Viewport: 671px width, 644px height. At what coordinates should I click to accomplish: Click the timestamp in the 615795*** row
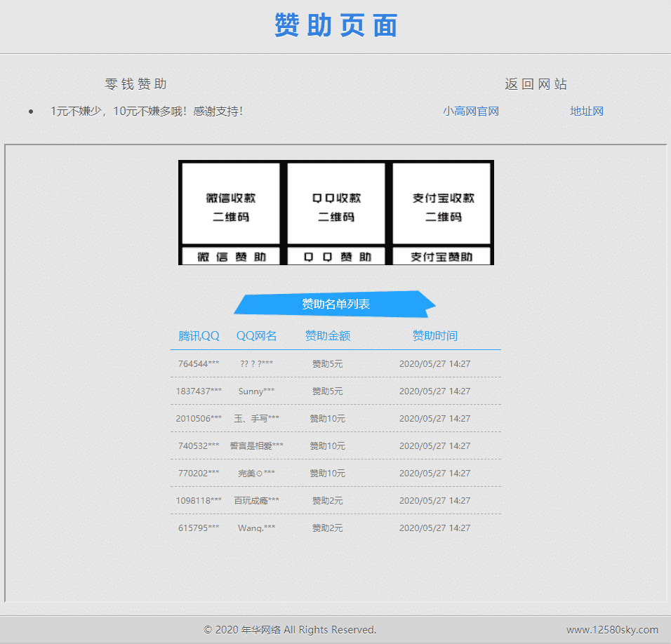coord(434,528)
